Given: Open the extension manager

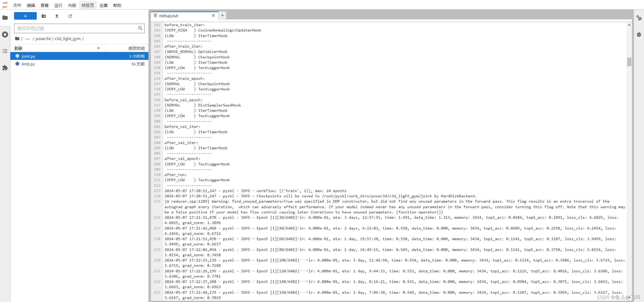Looking at the screenshot, I should click(5, 68).
